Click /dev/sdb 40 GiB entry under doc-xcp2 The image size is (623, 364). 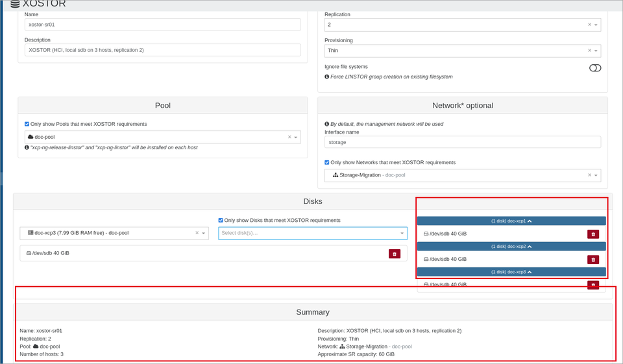point(445,259)
